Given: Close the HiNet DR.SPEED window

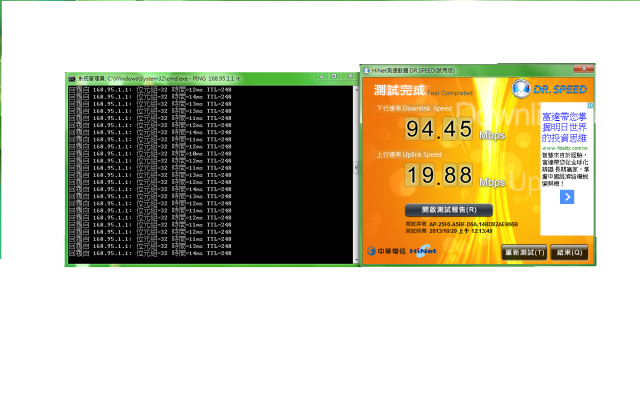Looking at the screenshot, I should coord(584,69).
